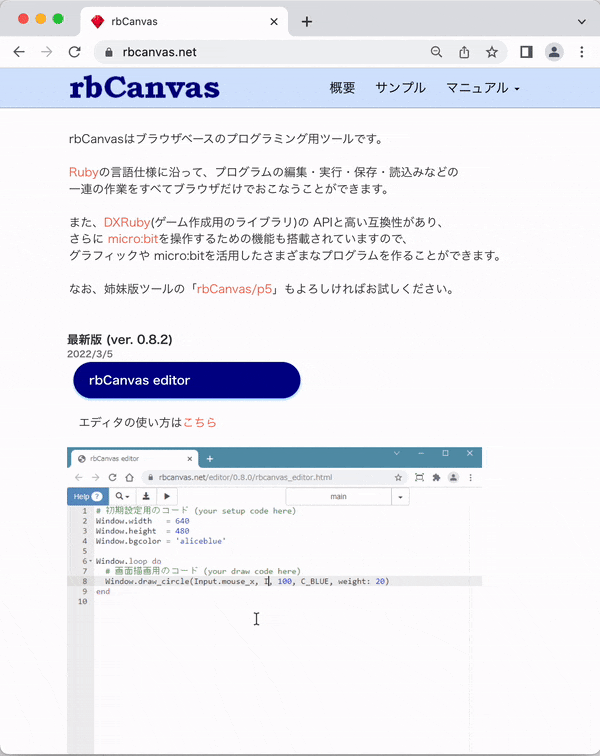
Task: Click the yellow macOS minimize button
Action: click(x=41, y=19)
